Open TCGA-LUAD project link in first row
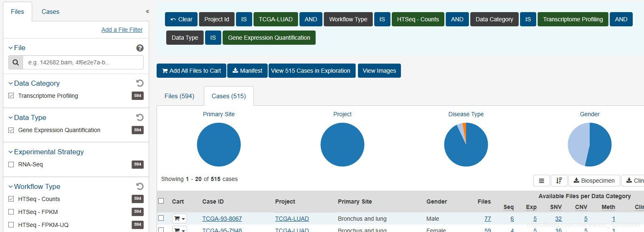Image resolution: width=644 pixels, height=232 pixels. pos(292,219)
